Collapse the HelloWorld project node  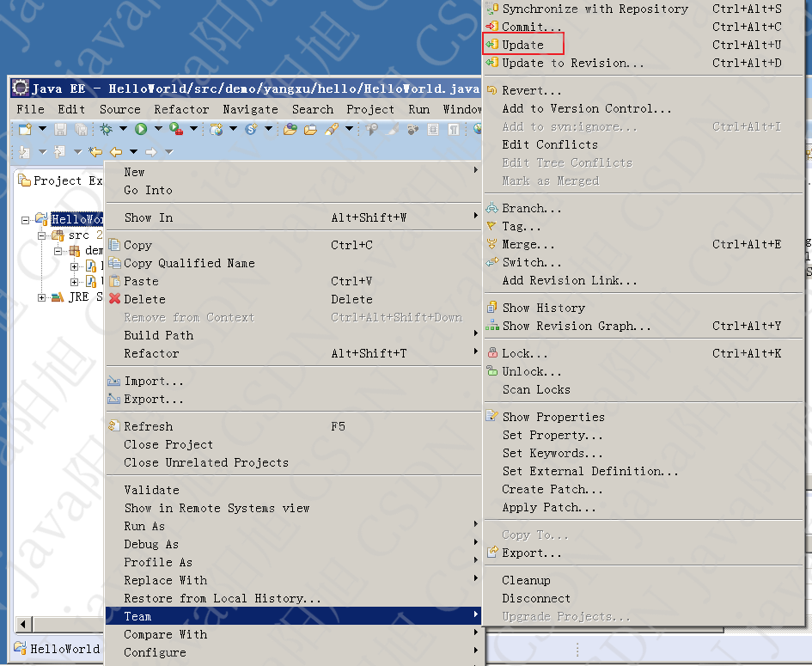pos(27,219)
